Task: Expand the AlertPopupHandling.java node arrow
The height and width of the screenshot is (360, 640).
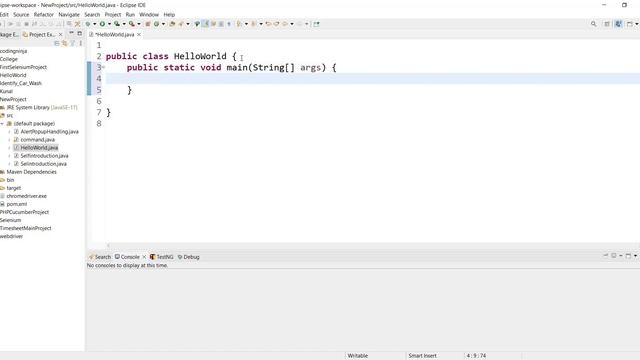Action: tap(9, 131)
